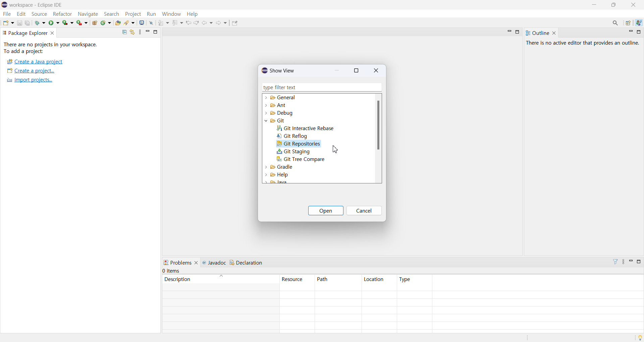Open the New wizard dropdown arrow
The image size is (644, 342).
coord(12,23)
